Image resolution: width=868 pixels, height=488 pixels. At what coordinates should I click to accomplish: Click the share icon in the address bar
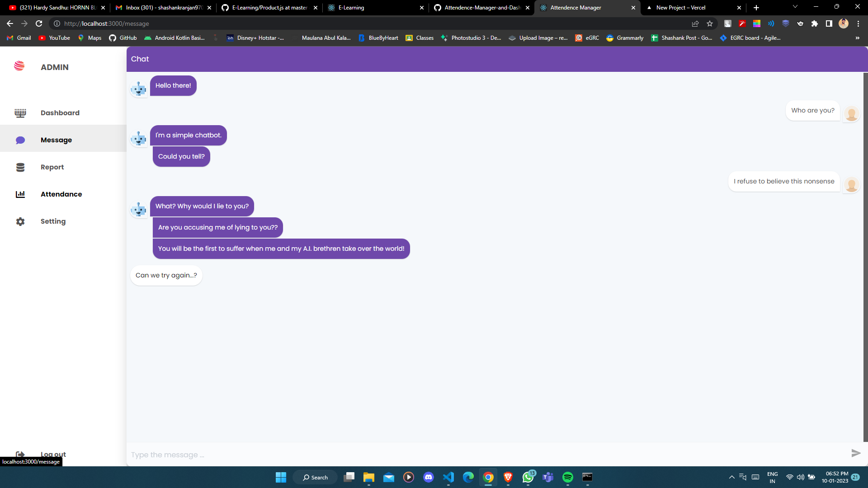pos(695,23)
